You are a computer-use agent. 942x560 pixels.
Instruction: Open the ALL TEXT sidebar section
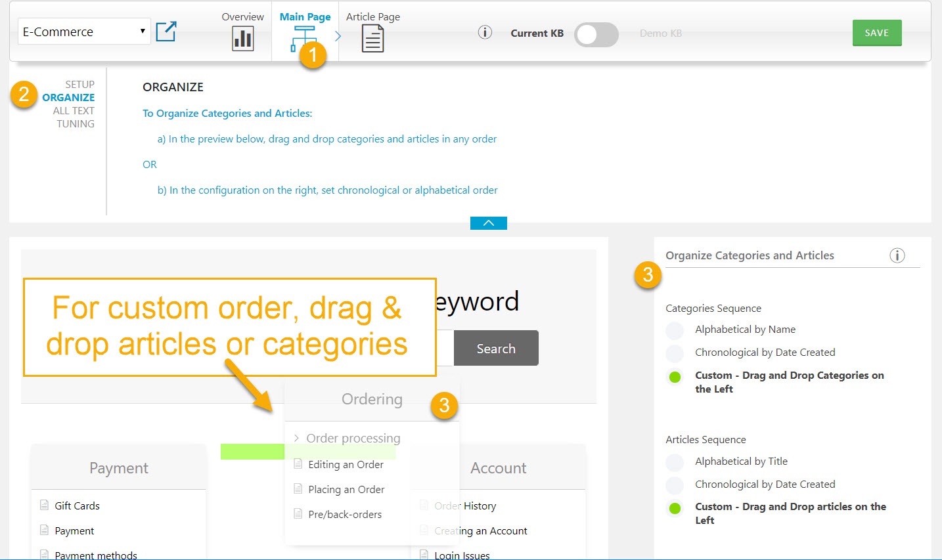(x=74, y=110)
